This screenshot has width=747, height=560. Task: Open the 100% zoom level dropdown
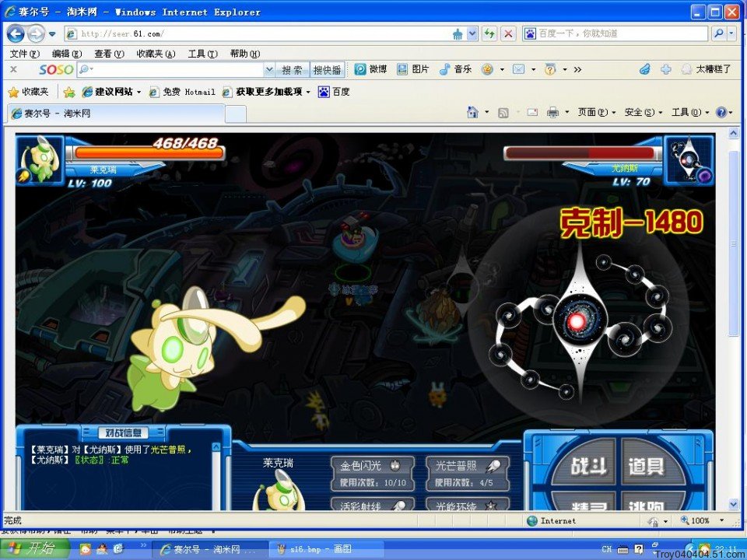point(722,520)
